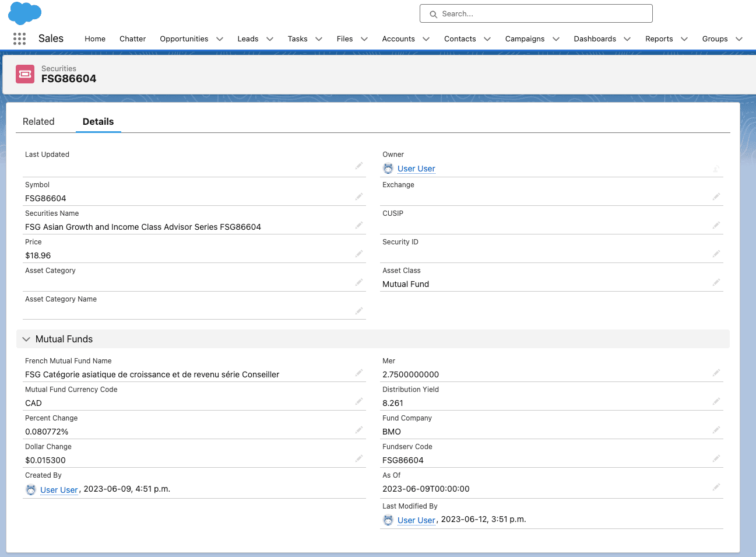The image size is (756, 557).
Task: Click the Percent Change value 0.080772%
Action: pos(47,432)
